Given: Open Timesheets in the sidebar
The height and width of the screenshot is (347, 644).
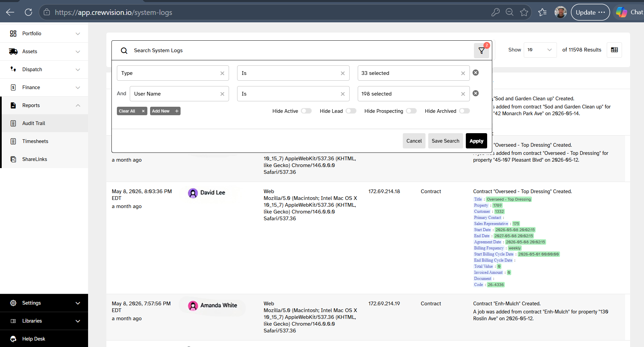Looking at the screenshot, I should 45,141.
